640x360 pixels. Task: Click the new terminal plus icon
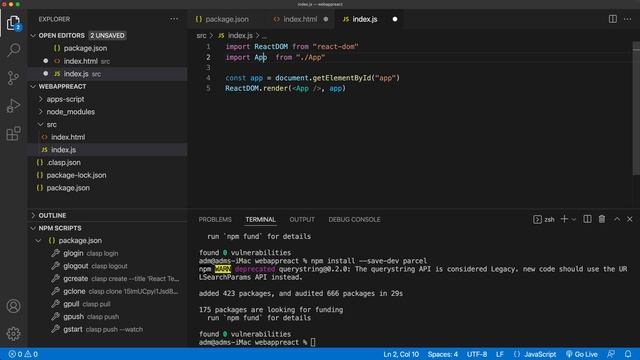[x=564, y=219]
